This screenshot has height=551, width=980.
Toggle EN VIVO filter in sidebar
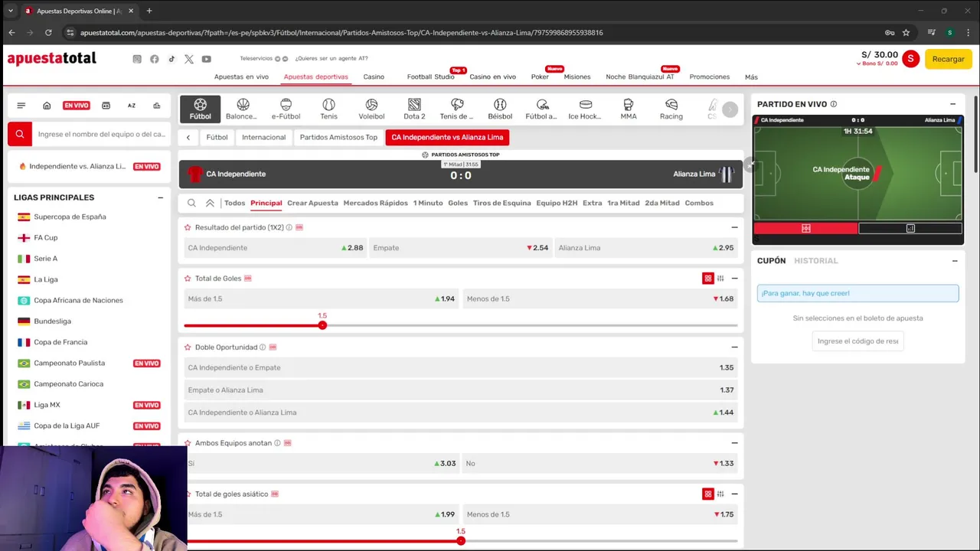76,106
